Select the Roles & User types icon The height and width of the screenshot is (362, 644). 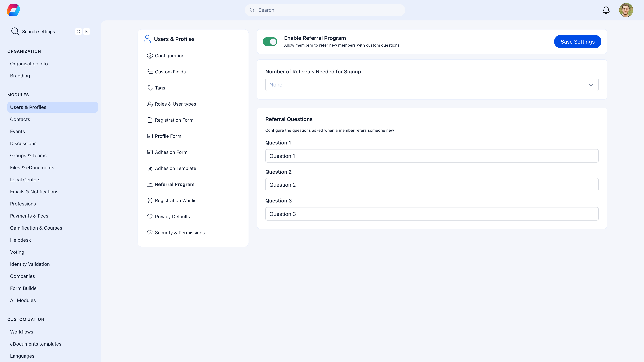tap(150, 104)
